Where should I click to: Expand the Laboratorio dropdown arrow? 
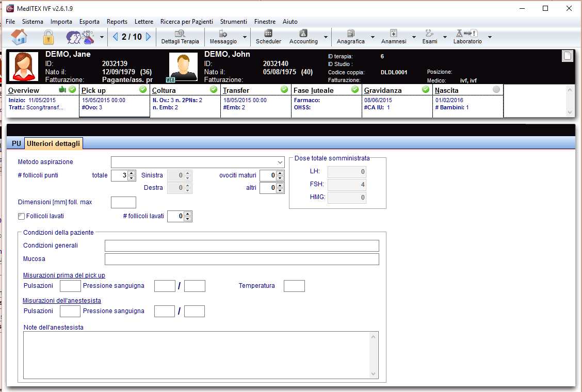490,37
